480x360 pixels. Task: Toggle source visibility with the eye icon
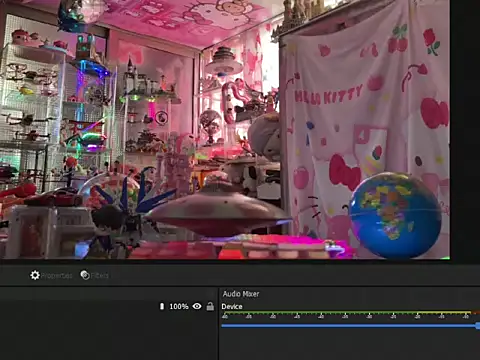197,306
